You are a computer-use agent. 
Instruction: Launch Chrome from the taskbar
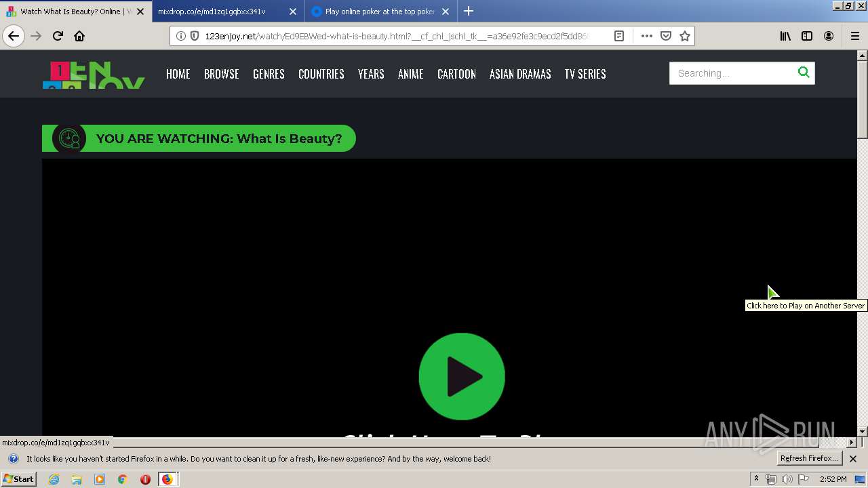pos(122,479)
